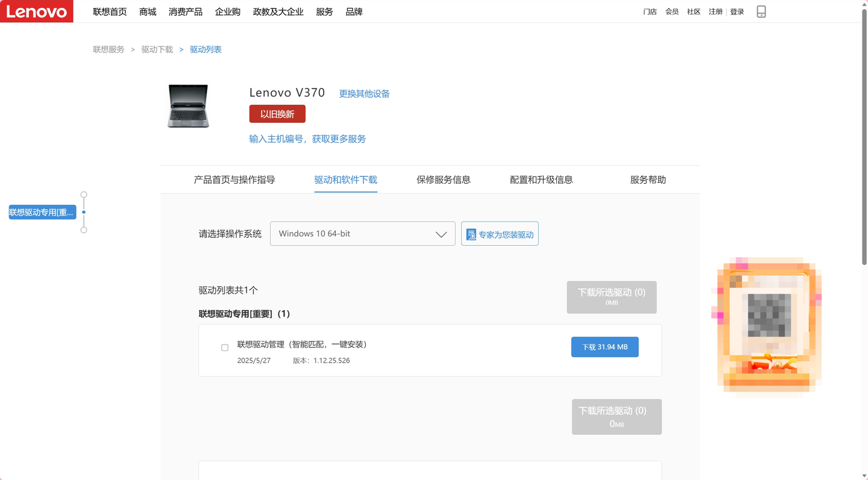
Task: Click the Lenovo V370 laptop thumbnail
Action: [188, 106]
